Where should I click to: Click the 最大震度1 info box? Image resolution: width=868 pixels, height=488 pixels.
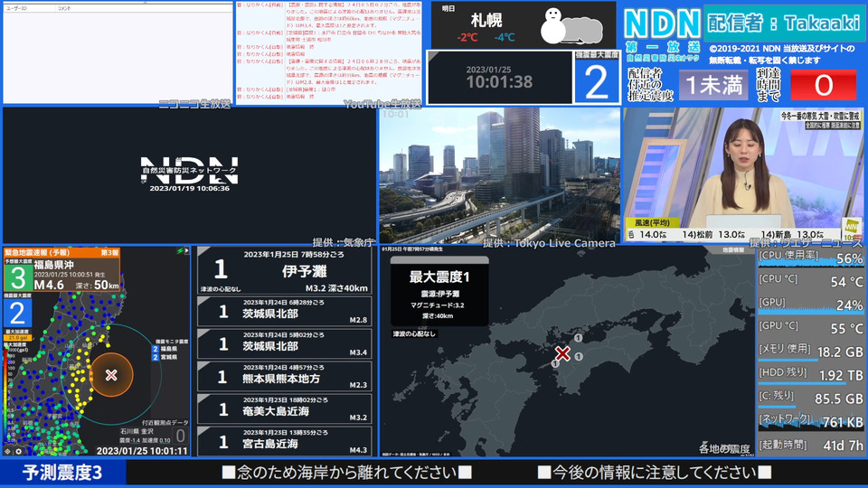pyautogui.click(x=439, y=292)
